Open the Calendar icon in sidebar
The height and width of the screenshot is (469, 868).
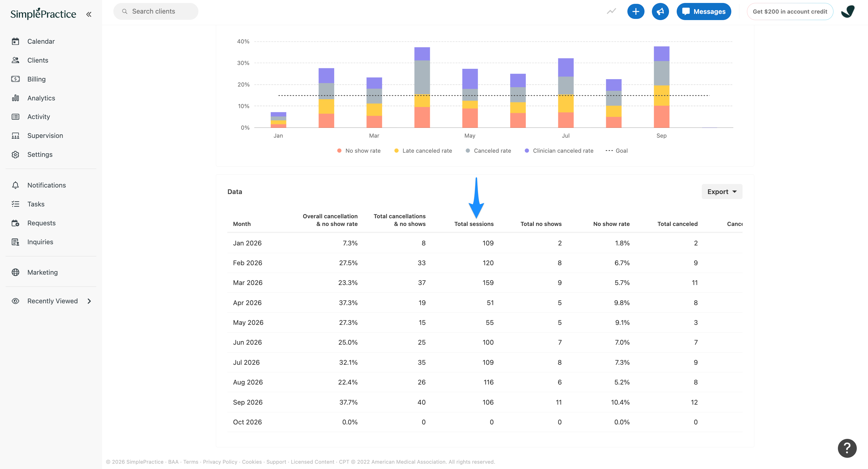click(x=15, y=41)
